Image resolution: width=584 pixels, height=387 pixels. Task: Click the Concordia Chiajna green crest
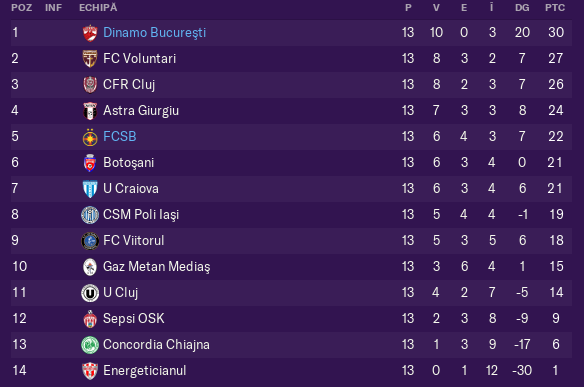[x=90, y=345]
